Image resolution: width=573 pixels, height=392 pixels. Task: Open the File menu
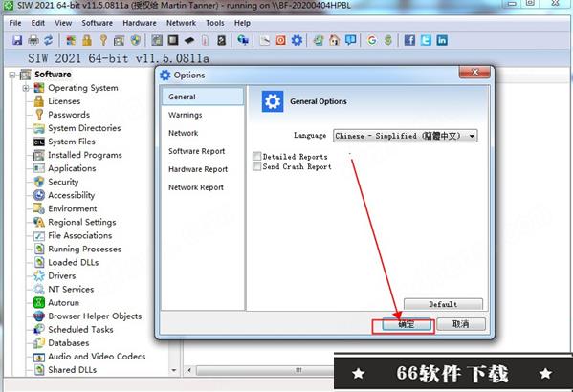[15, 23]
